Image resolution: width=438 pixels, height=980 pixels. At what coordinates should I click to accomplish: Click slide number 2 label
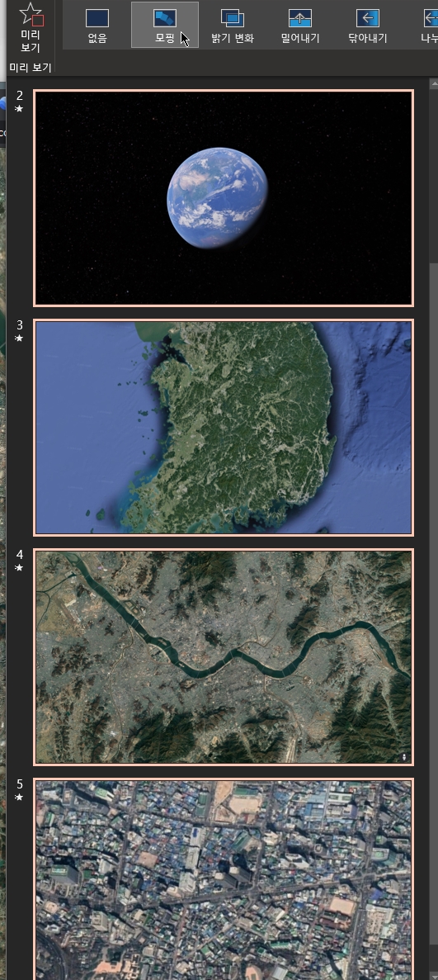(x=19, y=96)
